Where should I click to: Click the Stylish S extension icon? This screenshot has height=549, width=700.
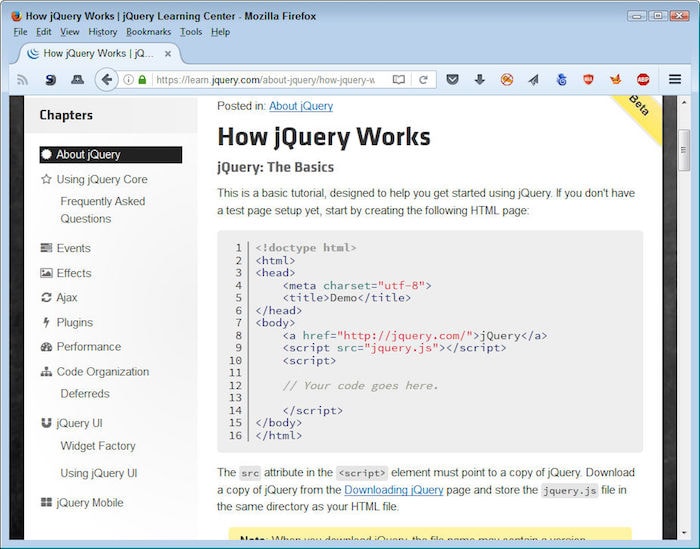(50, 80)
